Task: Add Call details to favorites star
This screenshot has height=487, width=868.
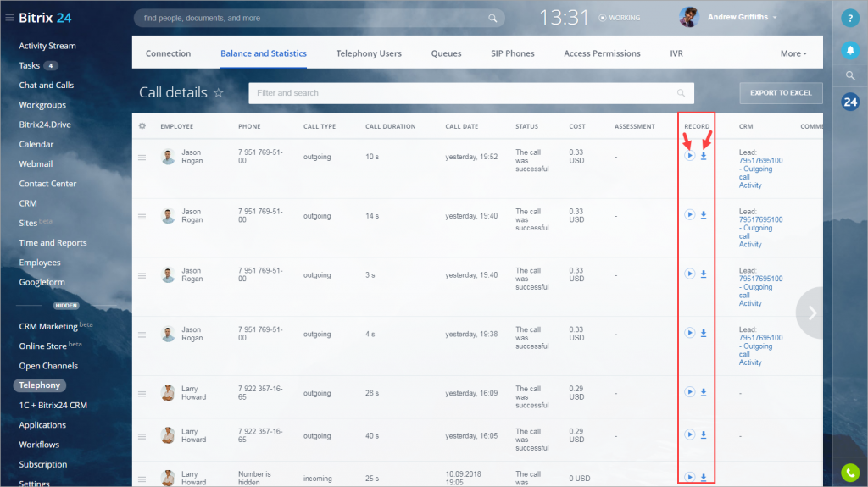Action: (219, 93)
